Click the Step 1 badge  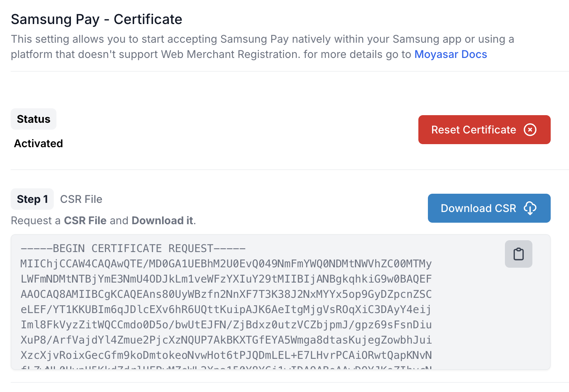coord(32,199)
